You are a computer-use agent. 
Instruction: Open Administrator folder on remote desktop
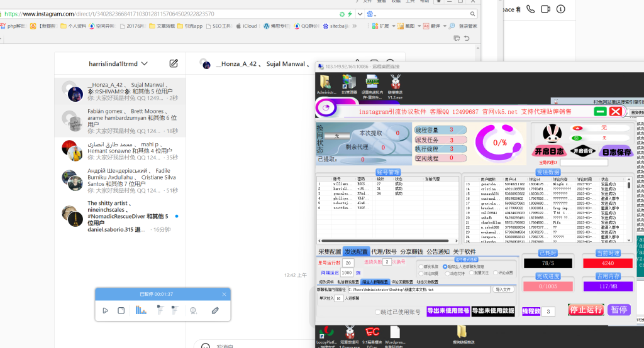[x=326, y=85]
